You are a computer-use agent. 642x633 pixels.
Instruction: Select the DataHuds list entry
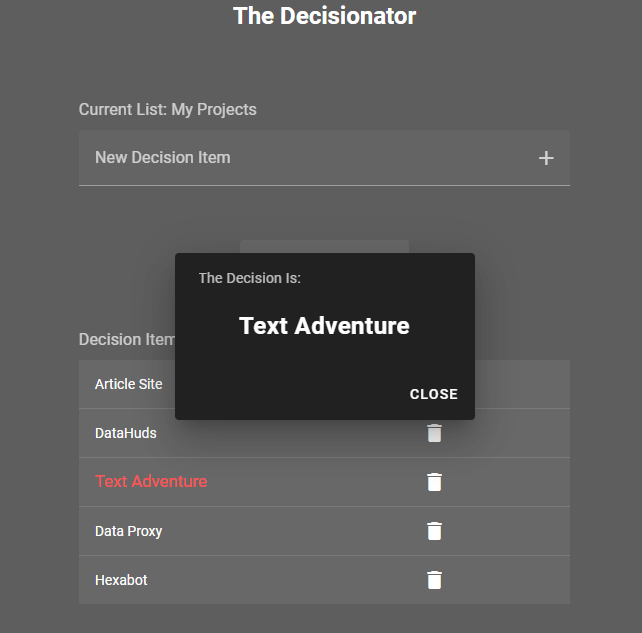tap(324, 433)
